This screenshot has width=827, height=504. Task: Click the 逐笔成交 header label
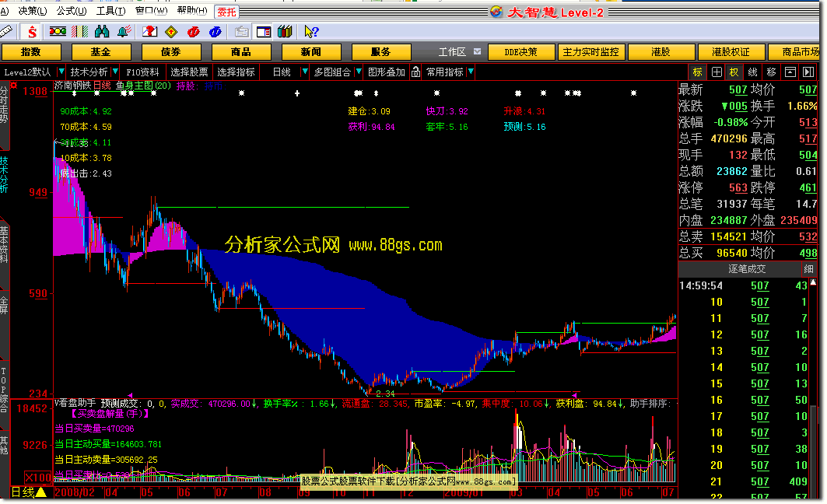click(x=746, y=269)
